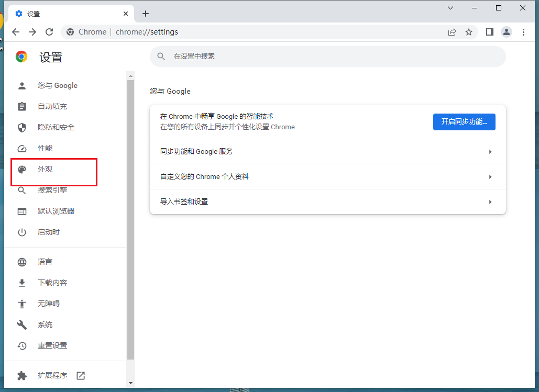Click the globe icon beside 语言
Viewport: 539px width, 392px height.
(x=22, y=262)
